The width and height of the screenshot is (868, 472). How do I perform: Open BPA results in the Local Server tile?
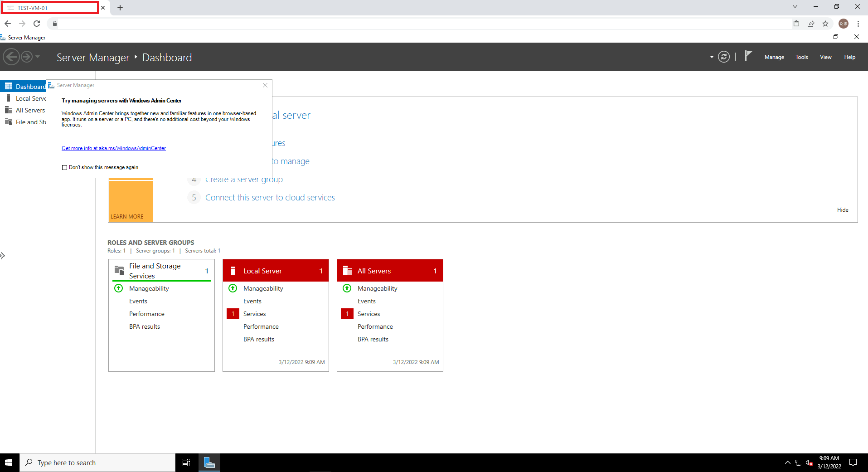click(259, 339)
